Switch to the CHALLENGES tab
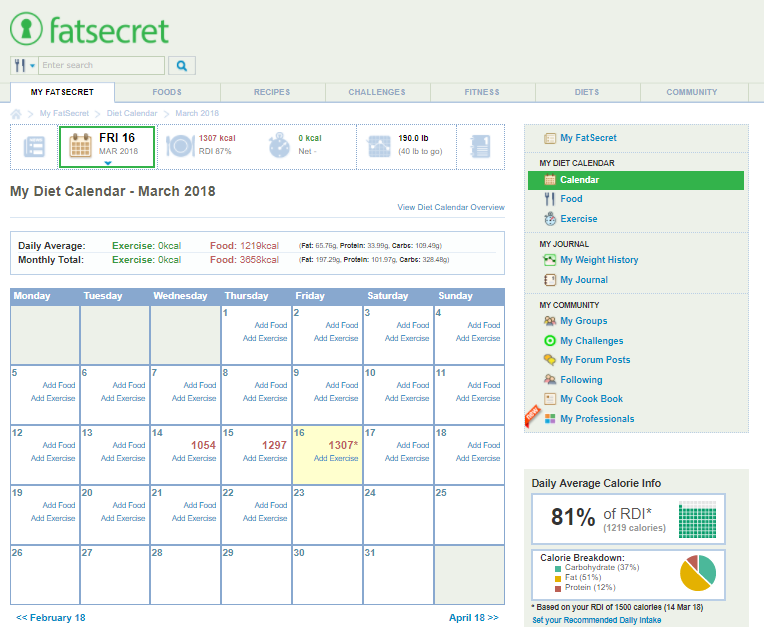Screen dimensions: 764x627 click(x=377, y=92)
